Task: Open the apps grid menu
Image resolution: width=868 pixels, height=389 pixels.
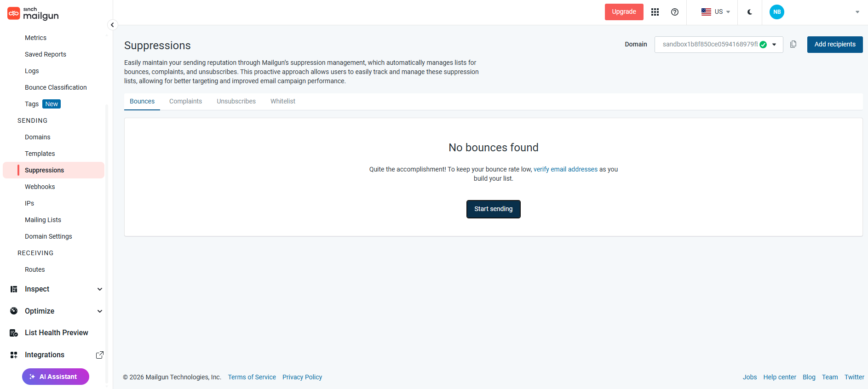Action: tap(655, 12)
